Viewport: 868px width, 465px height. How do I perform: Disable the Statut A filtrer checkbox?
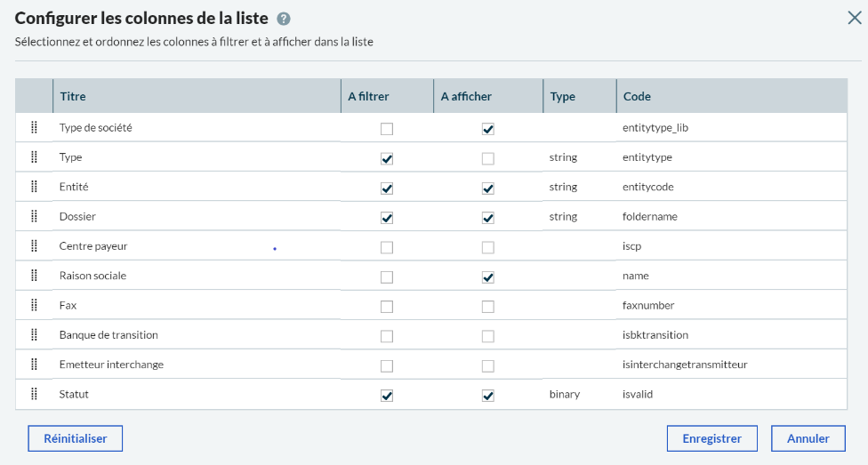[x=387, y=396]
